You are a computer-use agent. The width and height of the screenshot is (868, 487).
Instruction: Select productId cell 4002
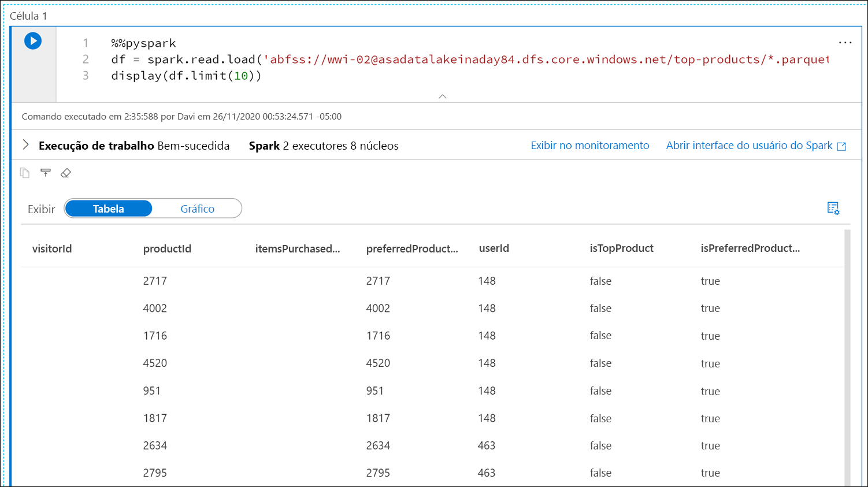[155, 308]
